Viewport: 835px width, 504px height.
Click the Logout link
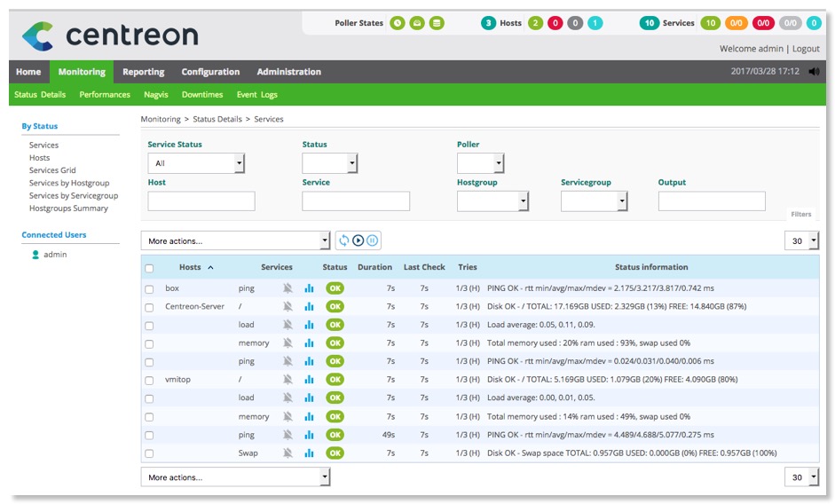click(806, 49)
